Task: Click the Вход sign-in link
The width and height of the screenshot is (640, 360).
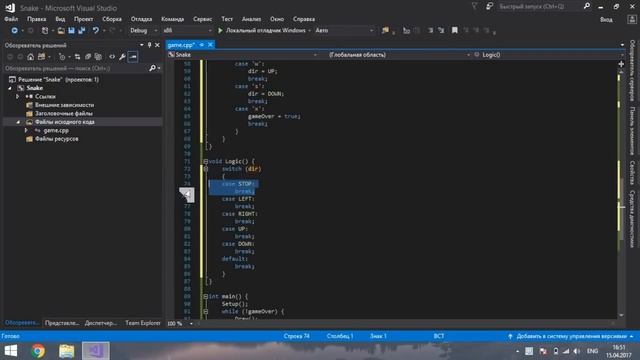Action: (x=606, y=20)
